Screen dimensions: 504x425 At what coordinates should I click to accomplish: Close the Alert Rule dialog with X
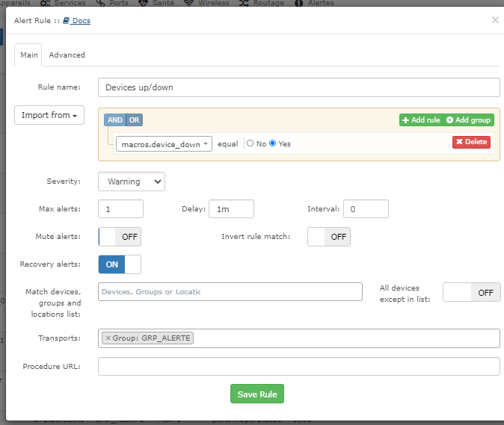[x=495, y=20]
